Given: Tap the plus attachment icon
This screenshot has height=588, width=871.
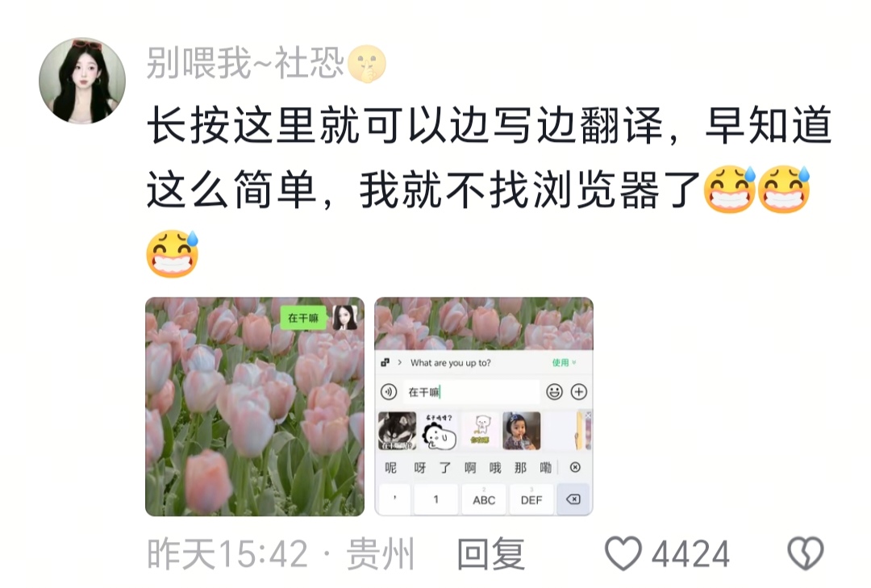Looking at the screenshot, I should click(x=579, y=392).
